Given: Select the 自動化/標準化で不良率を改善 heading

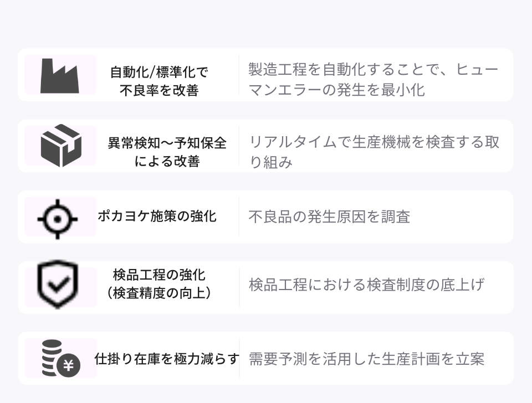Looking at the screenshot, I should [x=159, y=81].
